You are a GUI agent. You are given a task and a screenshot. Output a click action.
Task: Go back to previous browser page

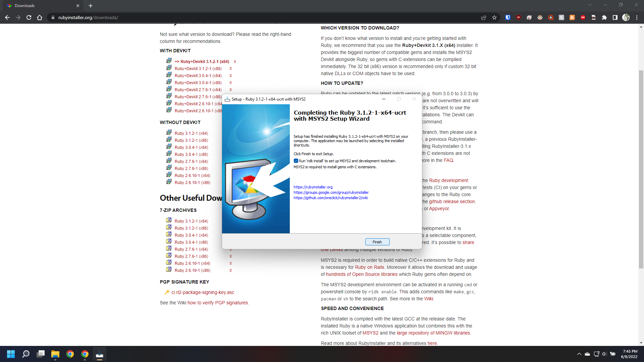click(x=7, y=17)
